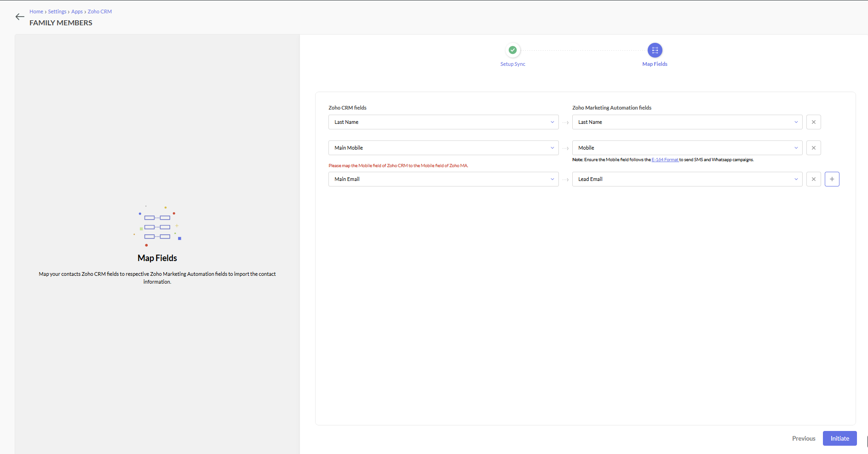Screen dimensions: 868x454
Task: Click the 'Zoho CRM fields' column heading
Action: (347, 108)
